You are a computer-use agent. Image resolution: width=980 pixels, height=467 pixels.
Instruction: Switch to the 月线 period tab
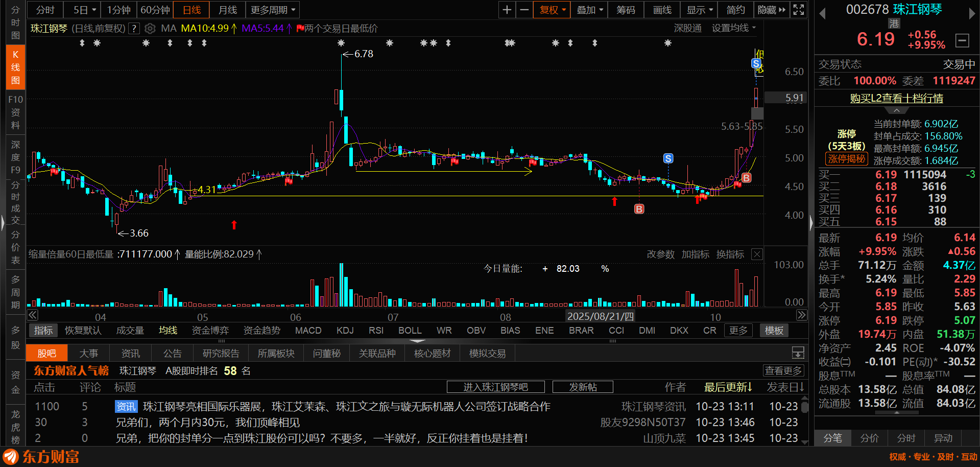[227, 10]
